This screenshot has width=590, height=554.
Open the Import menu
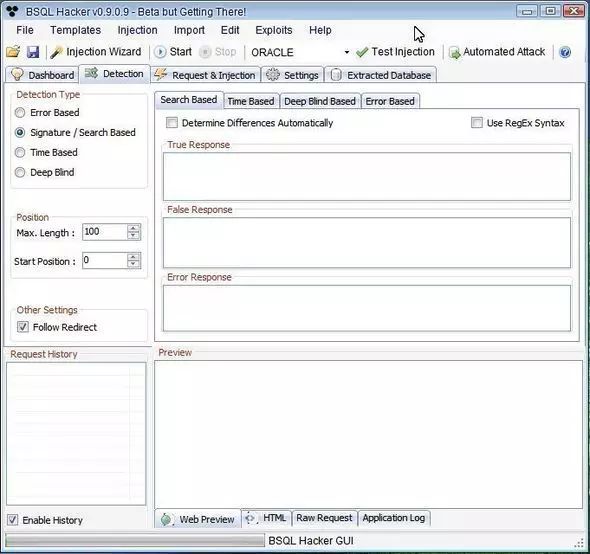click(189, 30)
